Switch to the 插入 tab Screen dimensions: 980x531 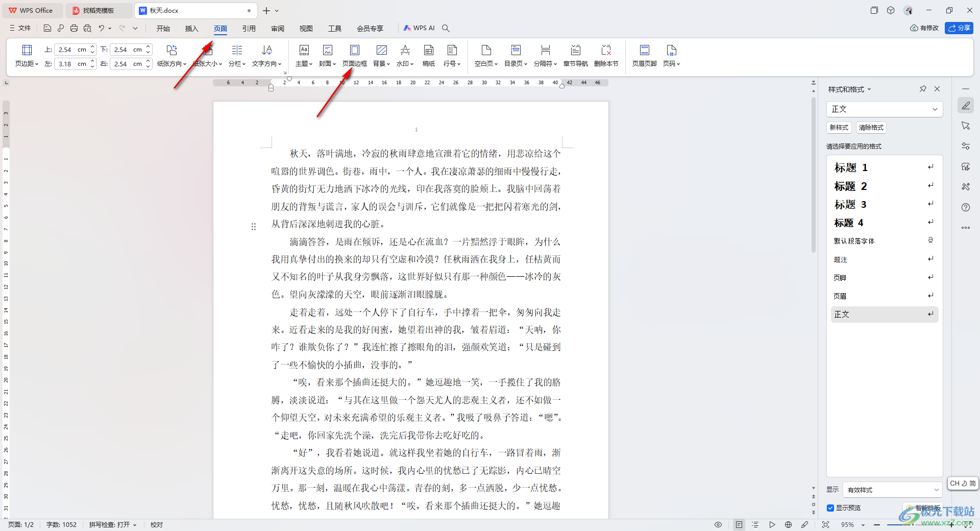tap(192, 29)
